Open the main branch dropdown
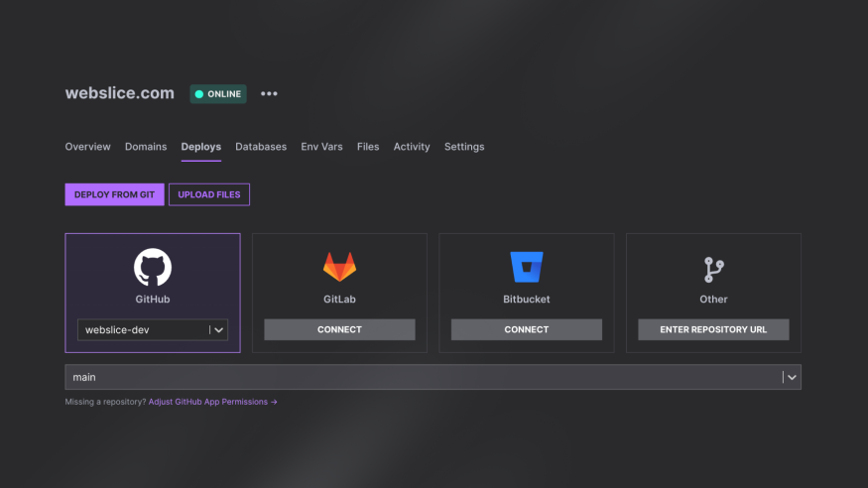This screenshot has height=488, width=868. point(433,377)
